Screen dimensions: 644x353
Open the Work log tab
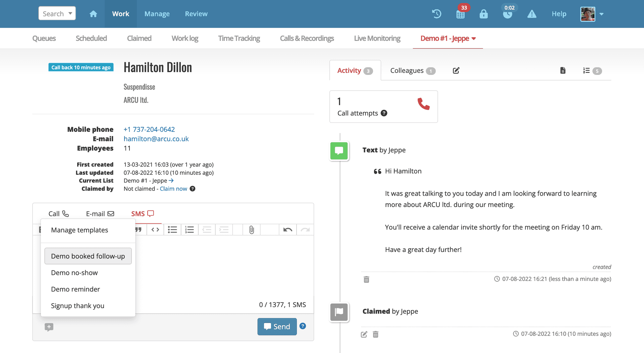point(185,38)
